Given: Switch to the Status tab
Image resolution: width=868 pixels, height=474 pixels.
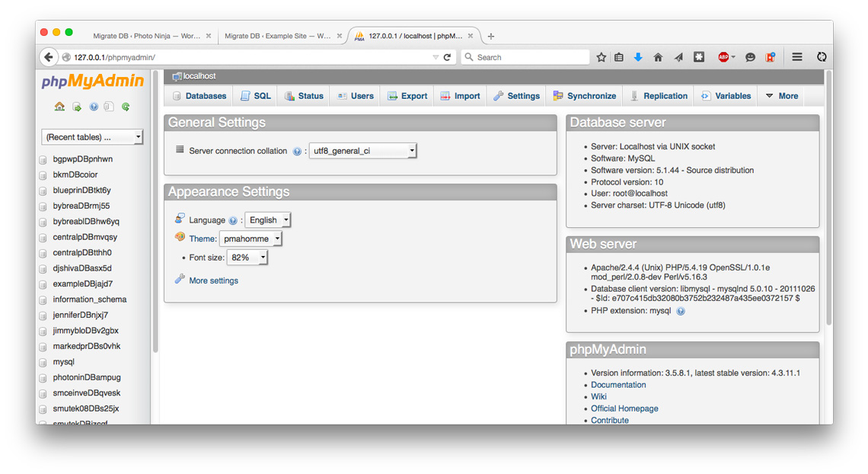Looking at the screenshot, I should click(304, 96).
